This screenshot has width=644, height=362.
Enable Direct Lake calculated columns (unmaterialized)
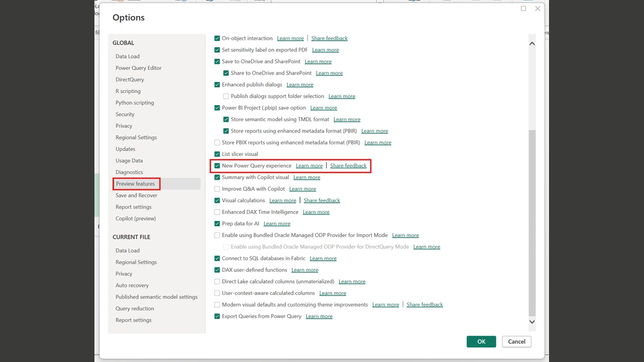pyautogui.click(x=217, y=282)
